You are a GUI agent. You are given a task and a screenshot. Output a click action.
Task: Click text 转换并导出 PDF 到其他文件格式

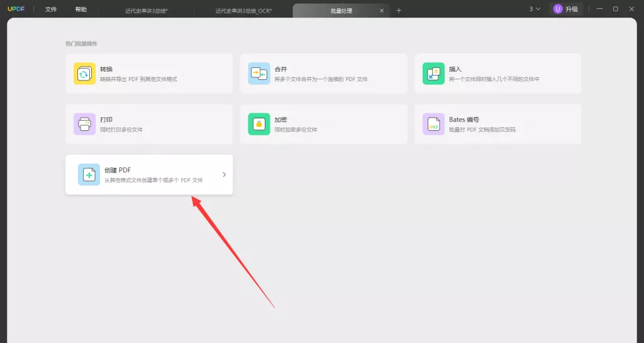(x=138, y=79)
